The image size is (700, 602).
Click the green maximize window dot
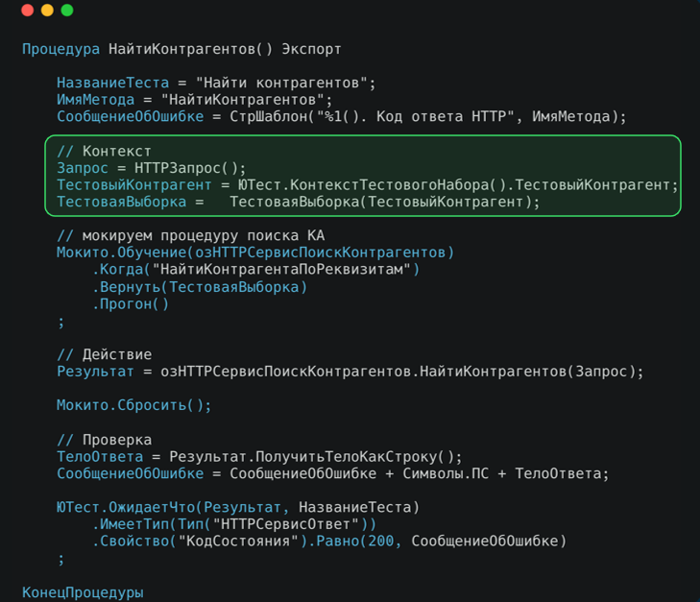(x=67, y=11)
